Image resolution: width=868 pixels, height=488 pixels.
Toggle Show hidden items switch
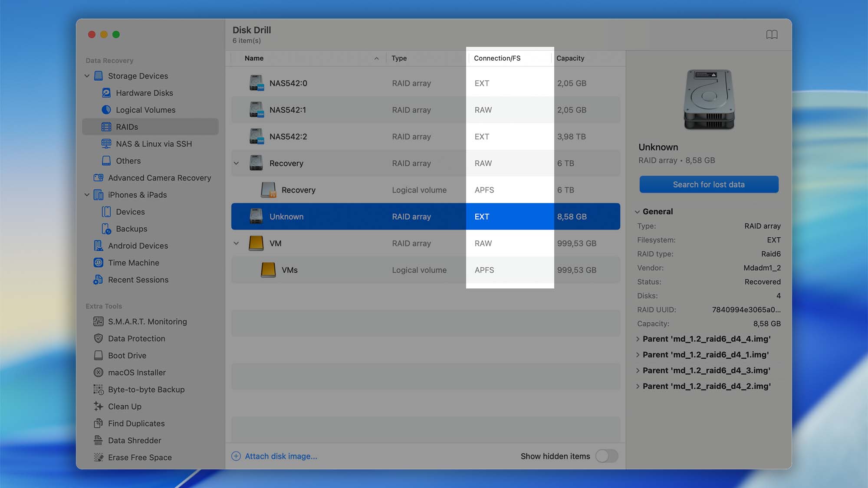606,456
